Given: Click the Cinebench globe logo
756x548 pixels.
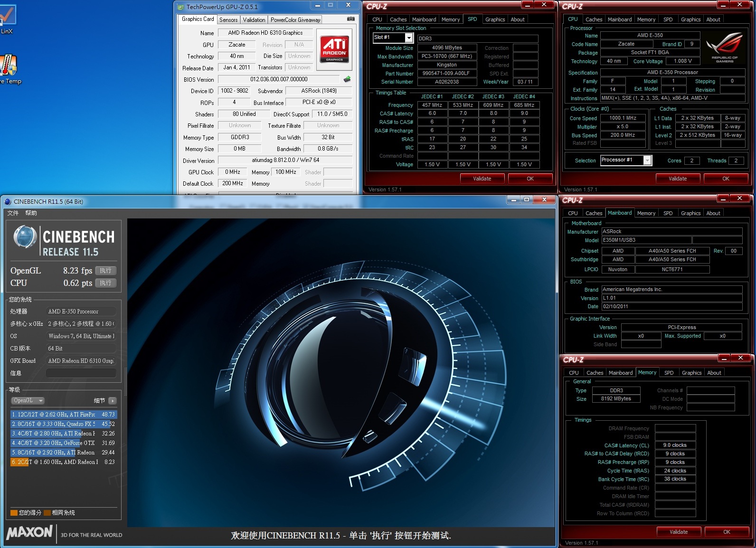Looking at the screenshot, I should pyautogui.click(x=25, y=236).
